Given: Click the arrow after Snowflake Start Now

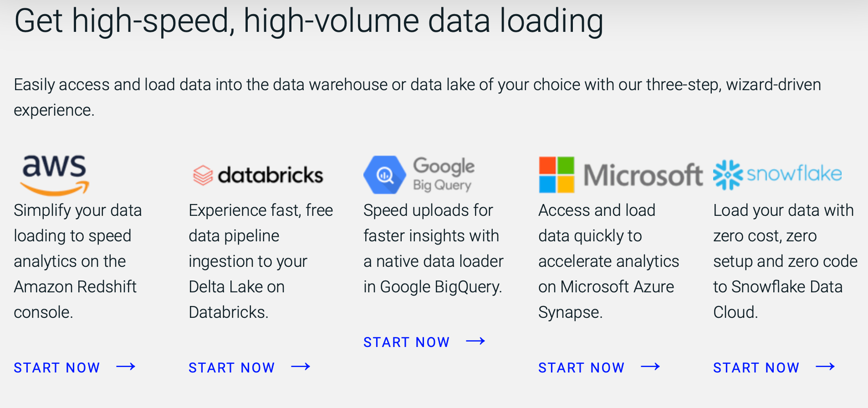Looking at the screenshot, I should pos(826,367).
